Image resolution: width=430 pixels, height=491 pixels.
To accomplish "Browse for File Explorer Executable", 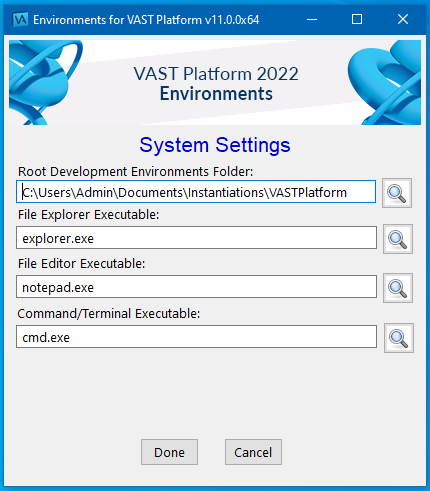I will (398, 239).
